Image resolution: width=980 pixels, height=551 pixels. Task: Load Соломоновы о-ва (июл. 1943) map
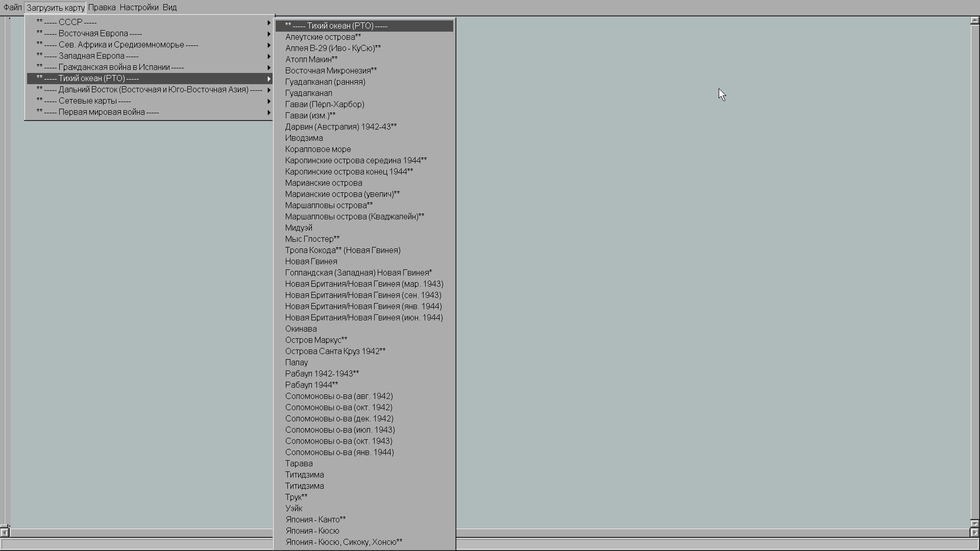coord(364,430)
